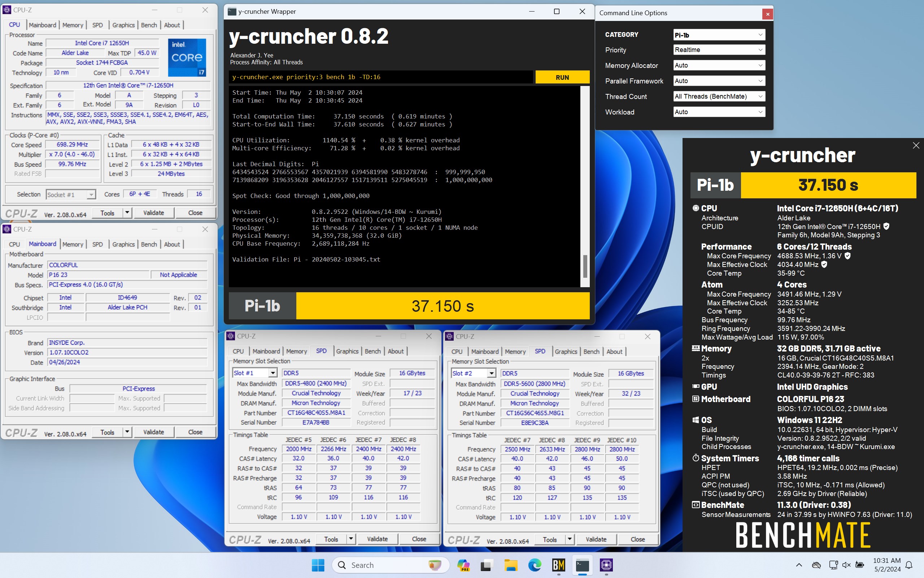Click 'Alder Lake PCH' southbridge value
This screenshot has width=924, height=578.
pyautogui.click(x=127, y=307)
